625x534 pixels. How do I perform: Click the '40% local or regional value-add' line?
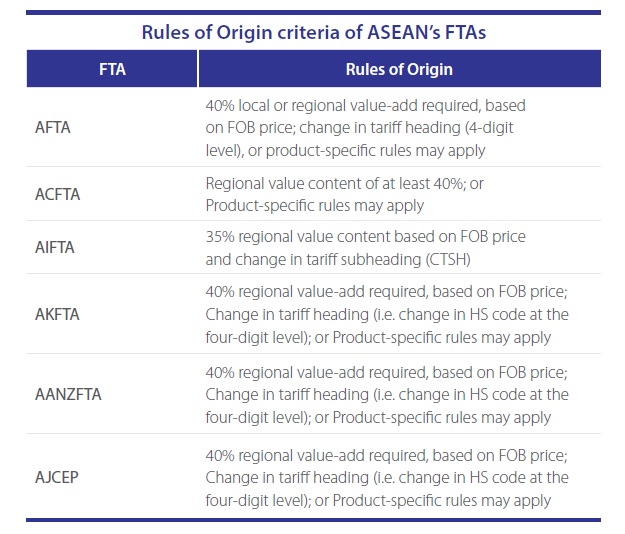pos(365,105)
